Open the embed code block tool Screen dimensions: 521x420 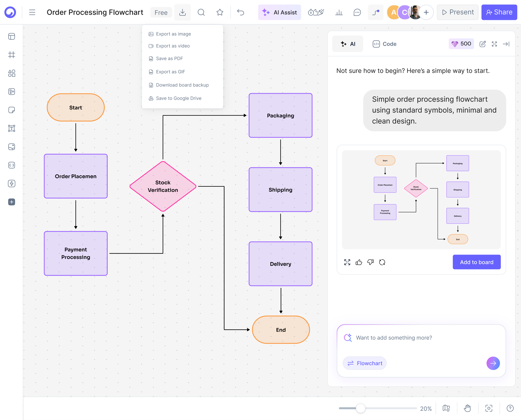pyautogui.click(x=12, y=165)
